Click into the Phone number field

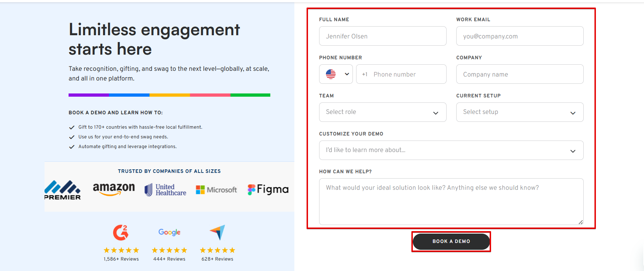[401, 74]
